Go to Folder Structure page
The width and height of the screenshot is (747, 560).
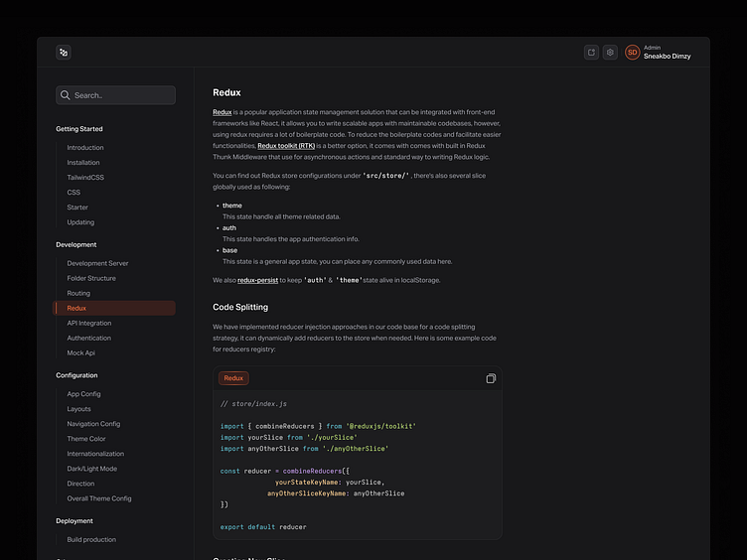91,278
